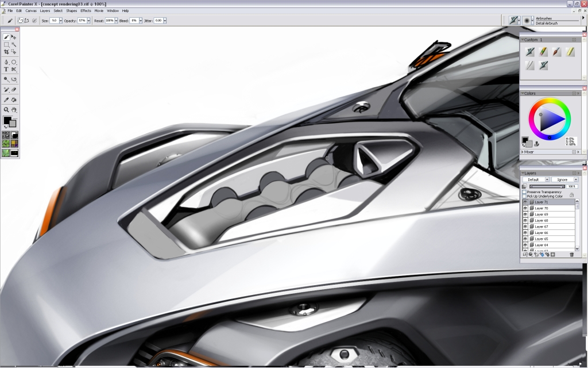588x368 pixels.
Task: Click the first brush variant in Custom 1 palette
Action: tap(531, 52)
